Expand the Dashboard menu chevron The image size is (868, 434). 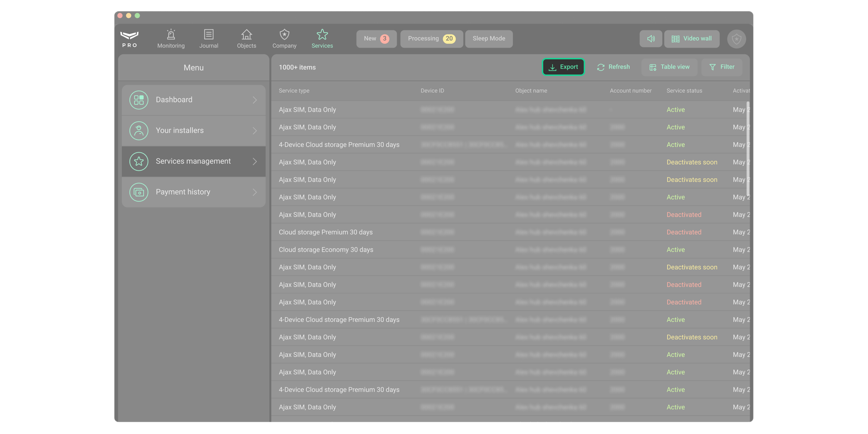pyautogui.click(x=255, y=100)
